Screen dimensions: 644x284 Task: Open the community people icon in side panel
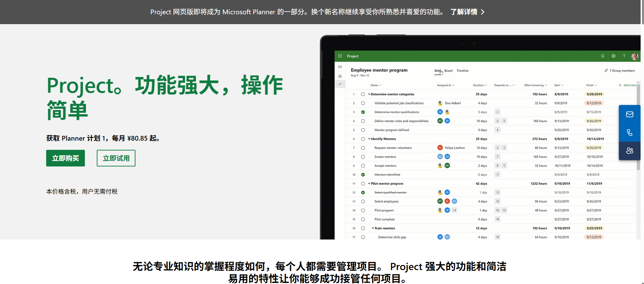coord(629,150)
